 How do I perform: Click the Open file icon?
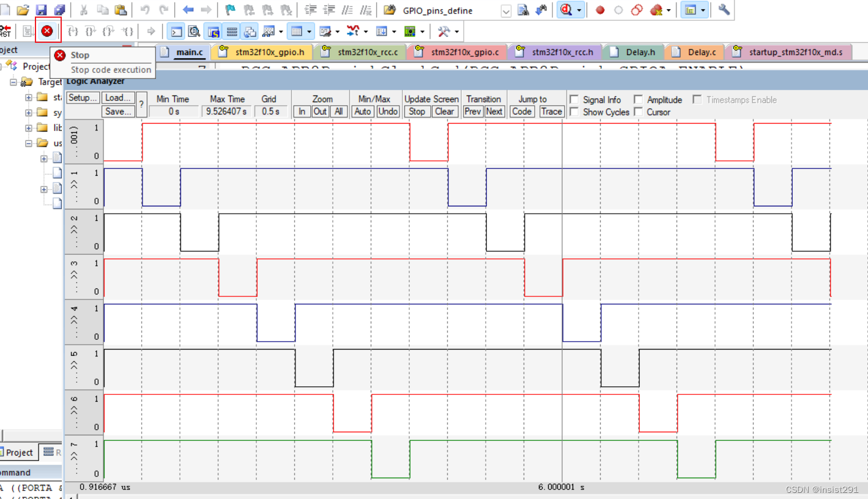tap(23, 10)
